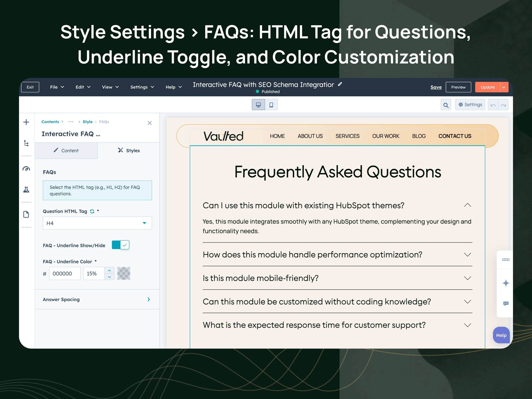Click the Save link
This screenshot has height=399, width=532.
coord(436,87)
